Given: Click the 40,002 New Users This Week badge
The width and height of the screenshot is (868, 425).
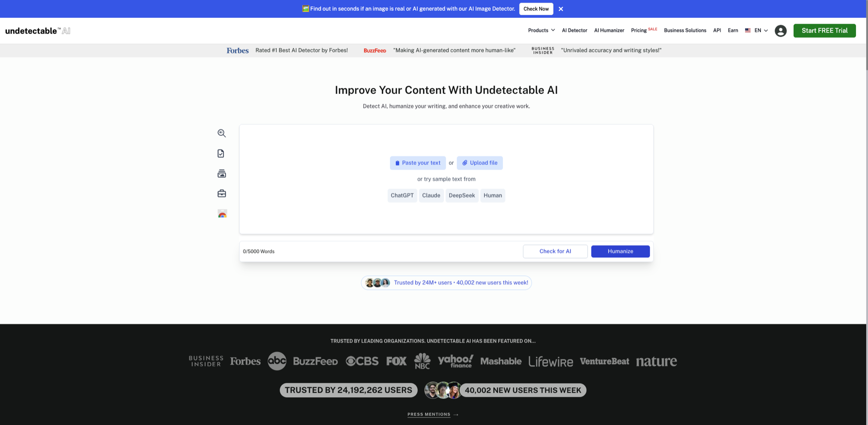Looking at the screenshot, I should (523, 390).
